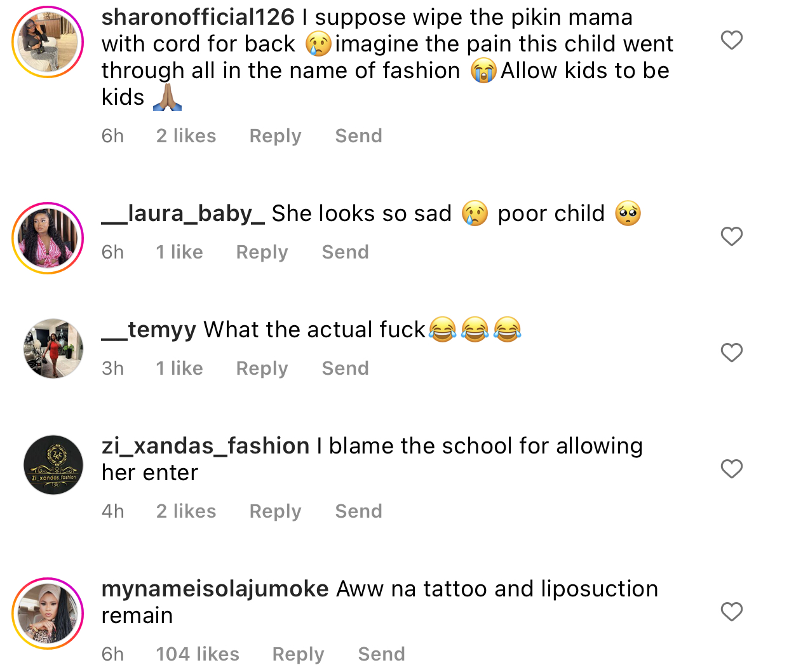The height and width of the screenshot is (672, 789).
Task: Reply to sharonofficial126's comment
Action: click(x=275, y=136)
